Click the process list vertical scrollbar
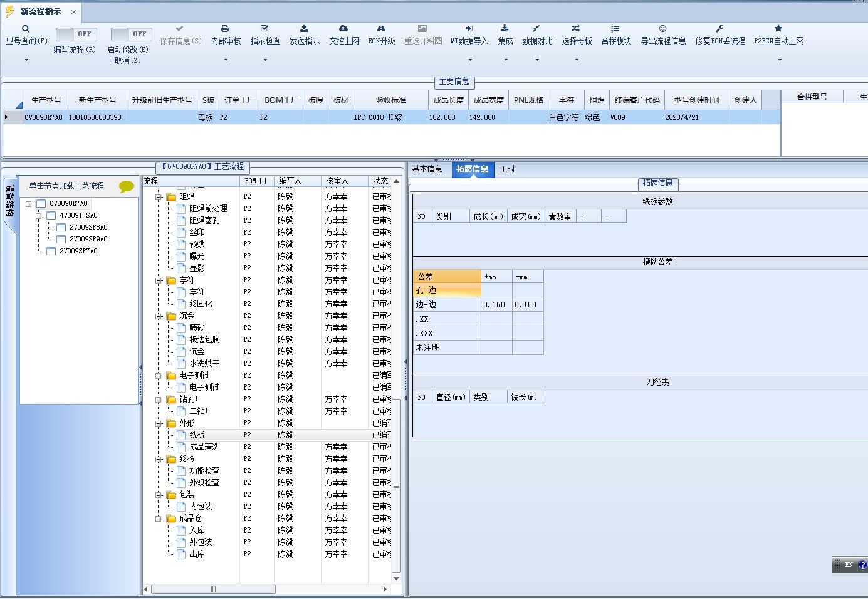Image resolution: width=868 pixels, height=599 pixels. [x=396, y=485]
